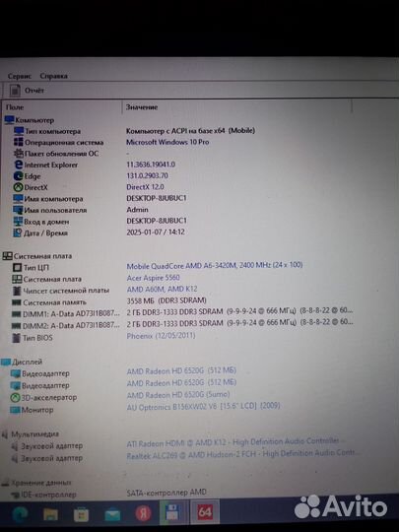This screenshot has height=532, width=399.
Task: Open the Справка menu
Action: click(53, 76)
